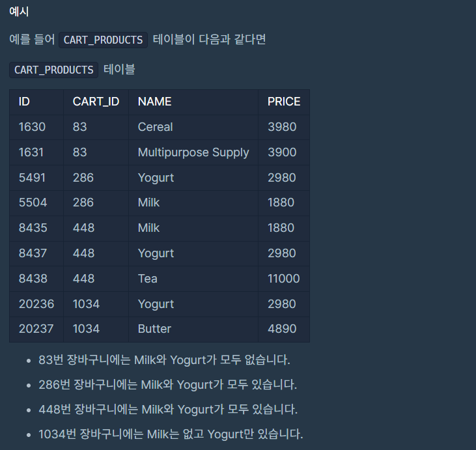Click the CART_PRODUCTS label above the table

coord(54,70)
